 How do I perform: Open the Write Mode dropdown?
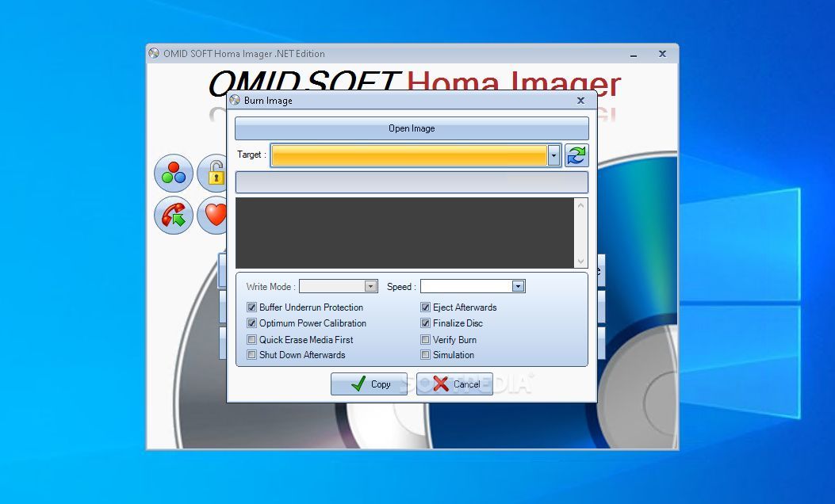click(x=370, y=286)
